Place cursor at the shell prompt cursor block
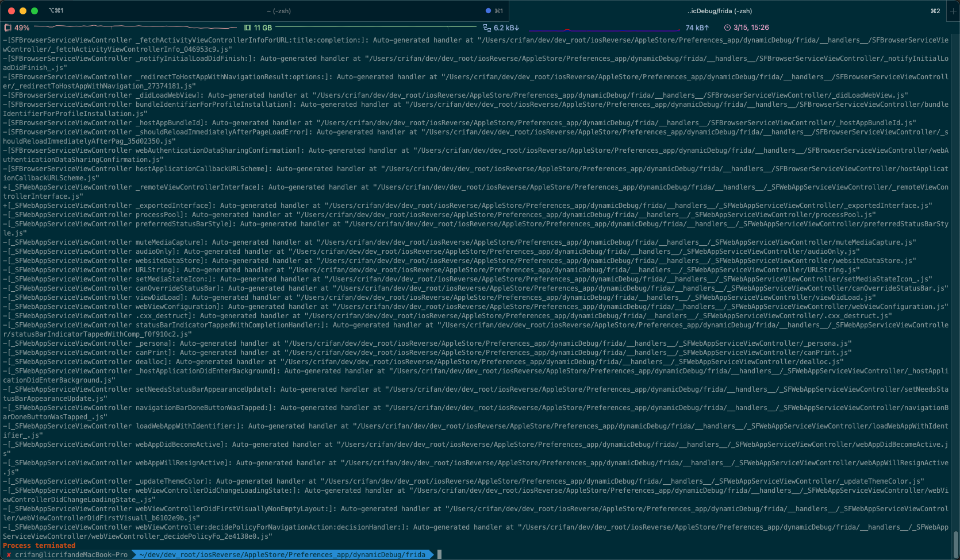Viewport: 960px width, 560px height. coord(440,554)
